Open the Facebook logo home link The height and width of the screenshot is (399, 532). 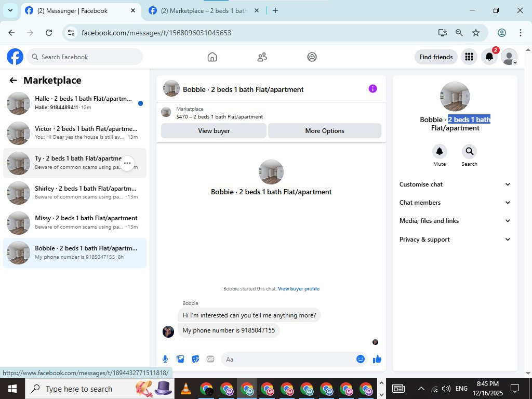pyautogui.click(x=15, y=57)
